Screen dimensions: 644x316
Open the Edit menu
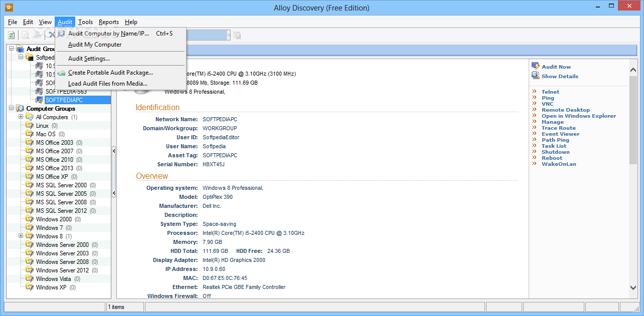28,22
